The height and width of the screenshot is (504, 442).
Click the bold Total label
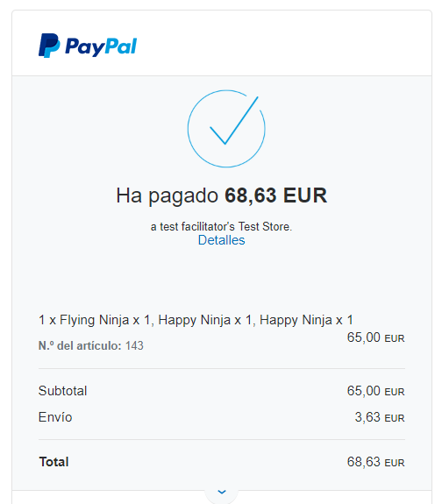[54, 462]
